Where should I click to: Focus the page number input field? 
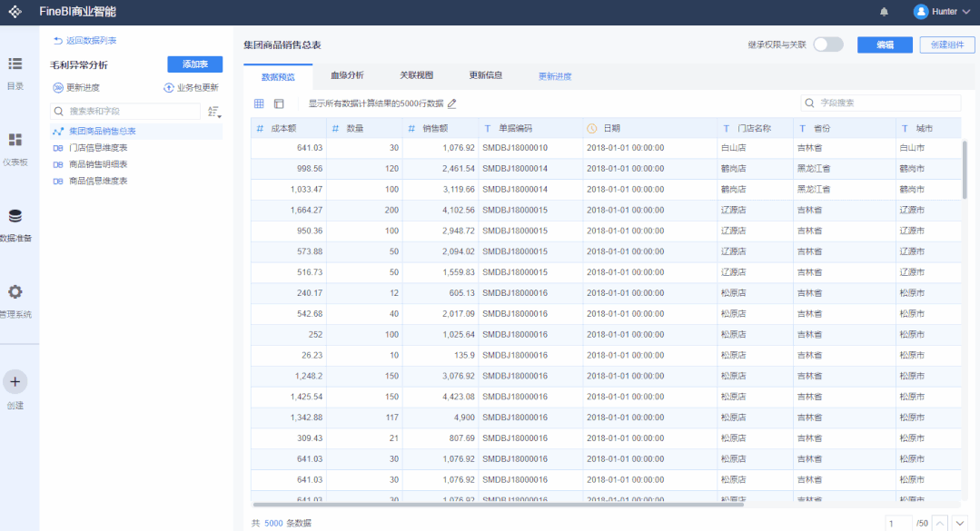pyautogui.click(x=898, y=524)
